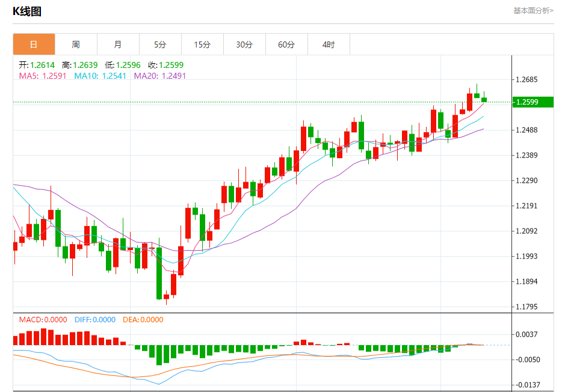This screenshot has height=392, width=562.
Task: Click the MA20: 1.2491 indicator label
Action: [x=160, y=76]
